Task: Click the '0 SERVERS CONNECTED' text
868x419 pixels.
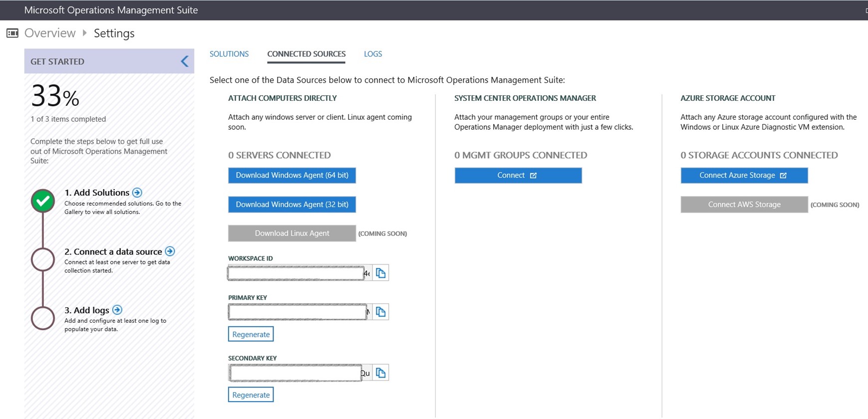Action: tap(280, 155)
